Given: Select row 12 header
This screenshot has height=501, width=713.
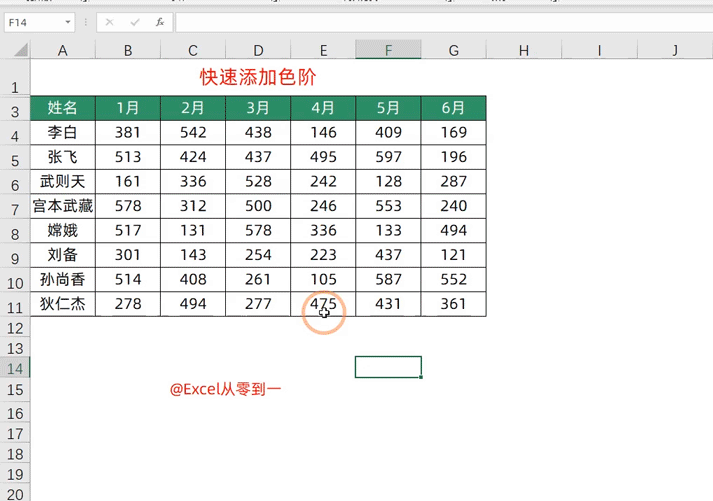Looking at the screenshot, I should pyautogui.click(x=15, y=327).
